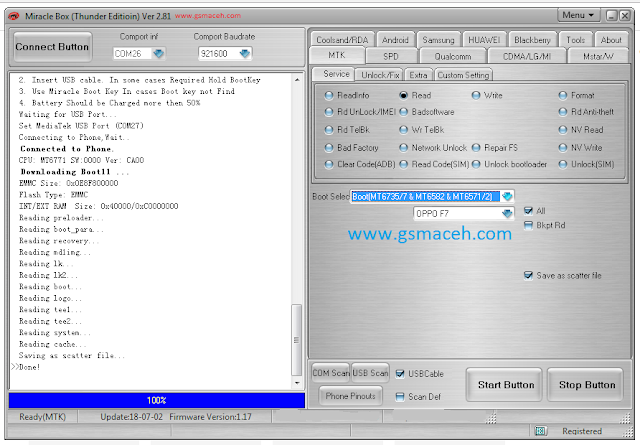Screen dimensions: 640x445
Task: Open the Custom Setting sub-tab
Action: 463,75
